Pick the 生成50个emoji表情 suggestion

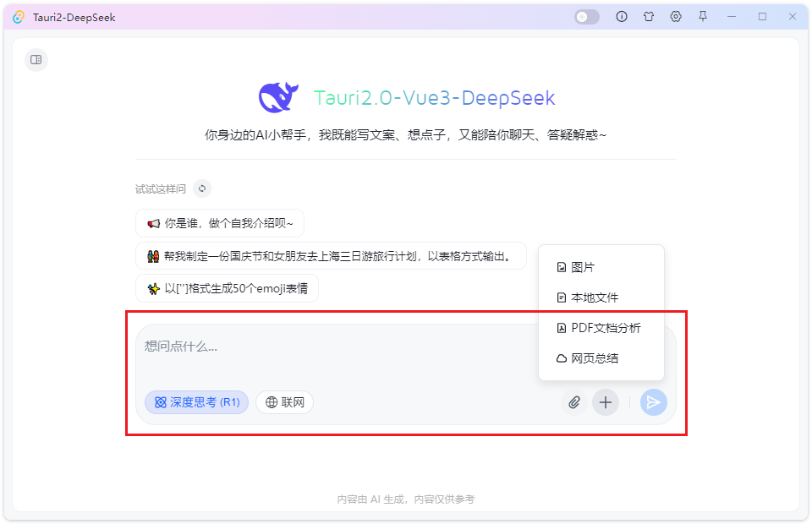pyautogui.click(x=227, y=288)
